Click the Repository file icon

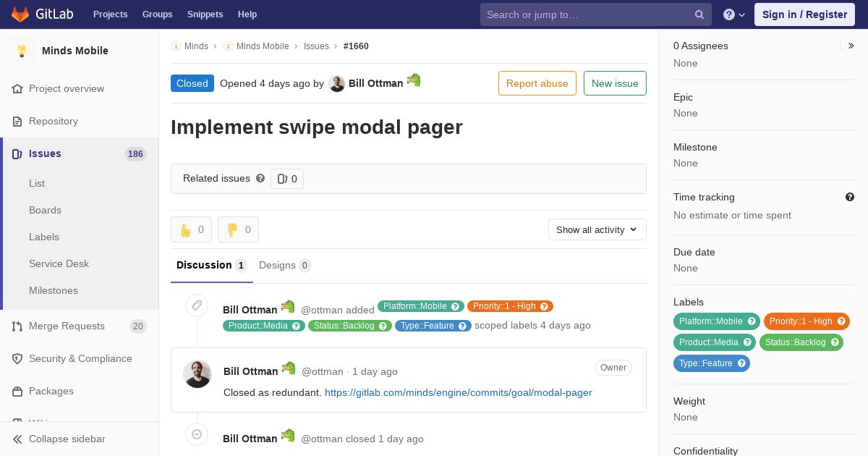tap(17, 121)
